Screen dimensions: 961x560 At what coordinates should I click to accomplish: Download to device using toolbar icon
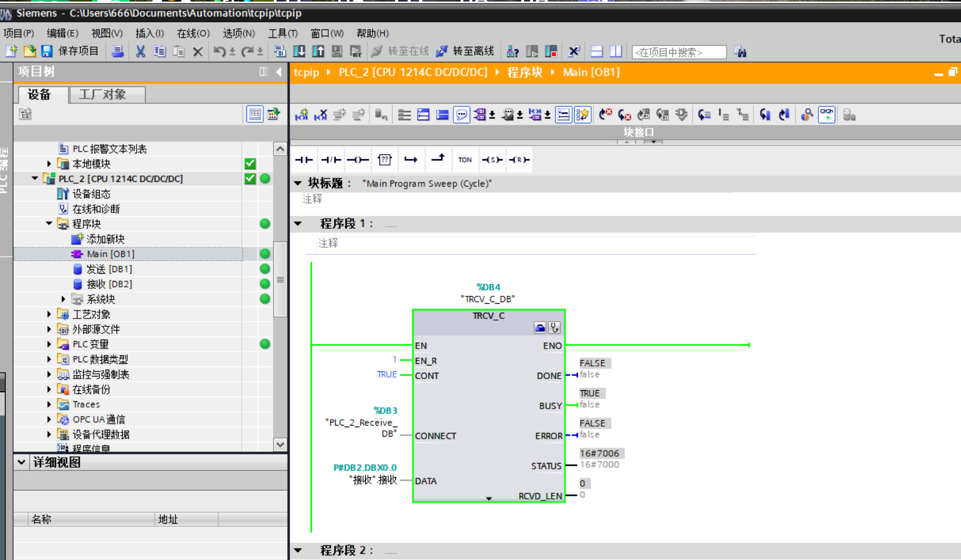(x=299, y=51)
